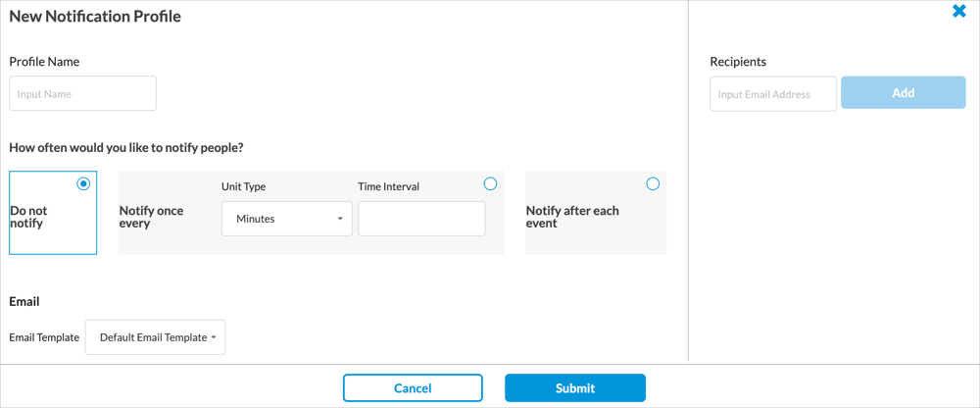The image size is (980, 408).
Task: Click the "Notify once every" label text
Action: coord(151,217)
